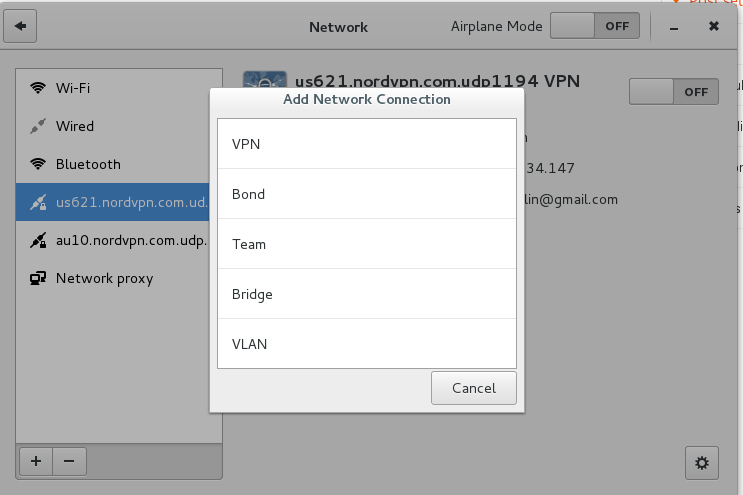The width and height of the screenshot is (743, 495).
Task: Toggle Airplane Mode switch
Action: click(x=595, y=26)
